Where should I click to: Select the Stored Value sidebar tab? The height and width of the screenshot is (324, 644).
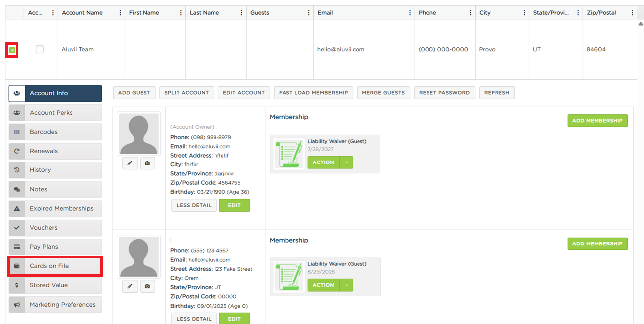[55, 285]
